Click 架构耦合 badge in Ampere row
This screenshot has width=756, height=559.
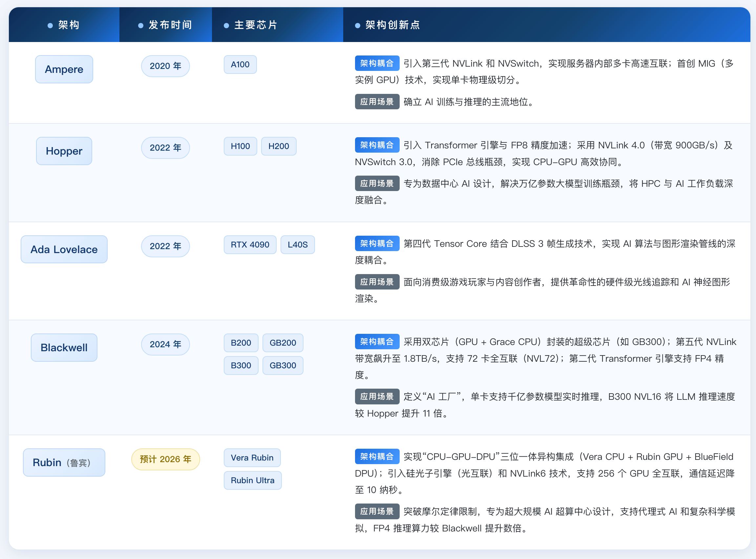click(377, 63)
